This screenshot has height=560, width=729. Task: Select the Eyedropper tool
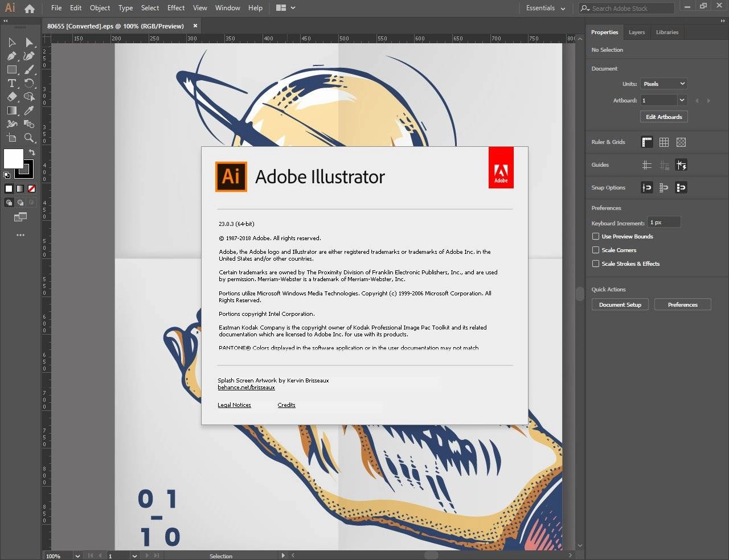(30, 110)
